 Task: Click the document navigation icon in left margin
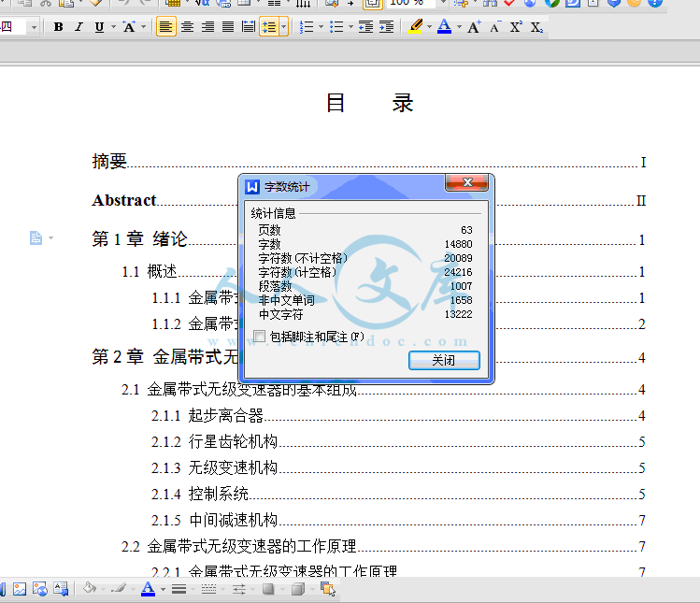[x=36, y=237]
